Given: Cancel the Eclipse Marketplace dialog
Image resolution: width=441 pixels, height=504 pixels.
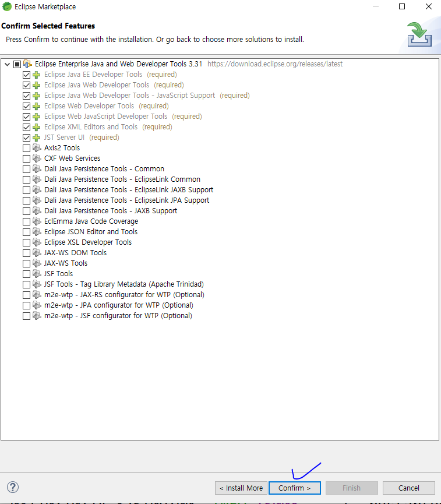Looking at the screenshot, I should point(408,488).
